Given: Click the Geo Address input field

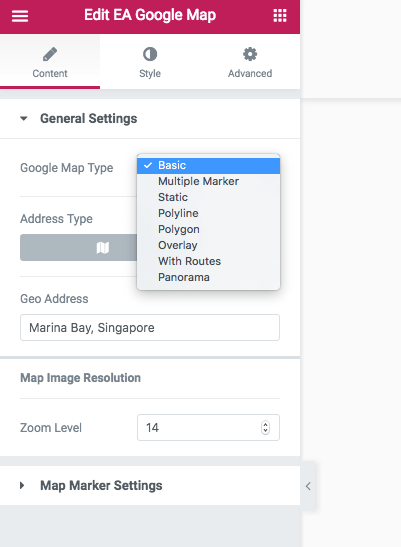Looking at the screenshot, I should pyautogui.click(x=150, y=328).
